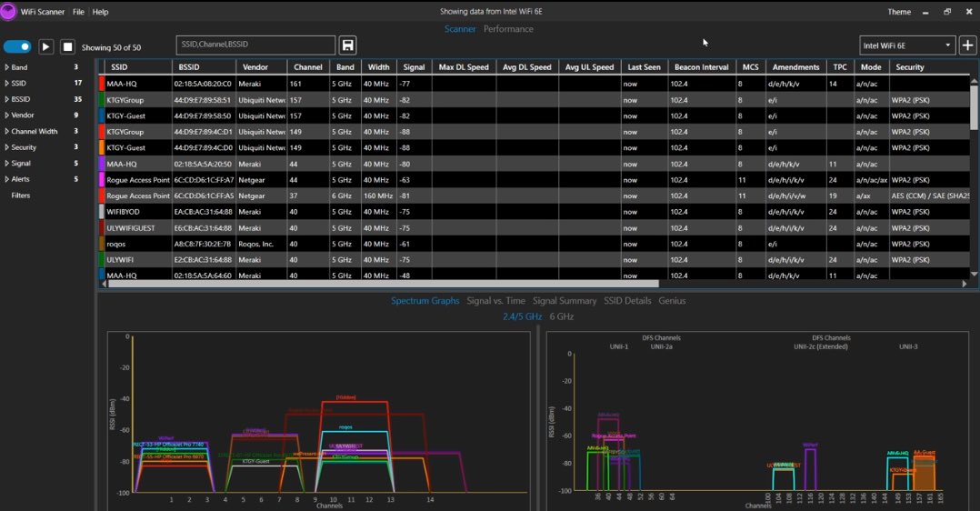Select the 6 GHz spectrum view
The image size is (980, 511).
pyautogui.click(x=561, y=316)
